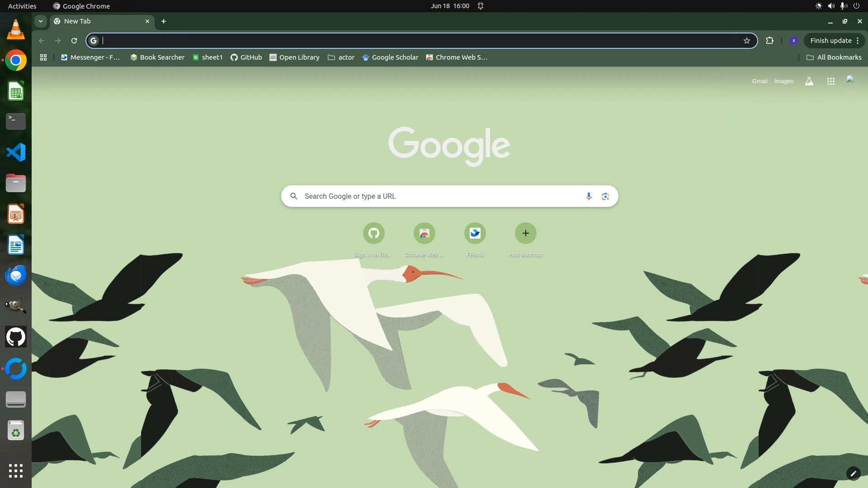Open the GitHub bookmark

pos(246,57)
